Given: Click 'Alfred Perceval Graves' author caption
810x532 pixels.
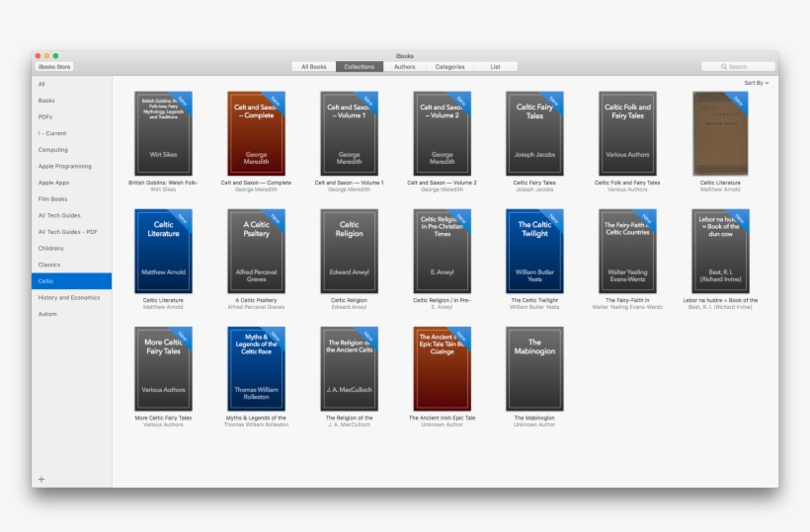Looking at the screenshot, I should [256, 307].
